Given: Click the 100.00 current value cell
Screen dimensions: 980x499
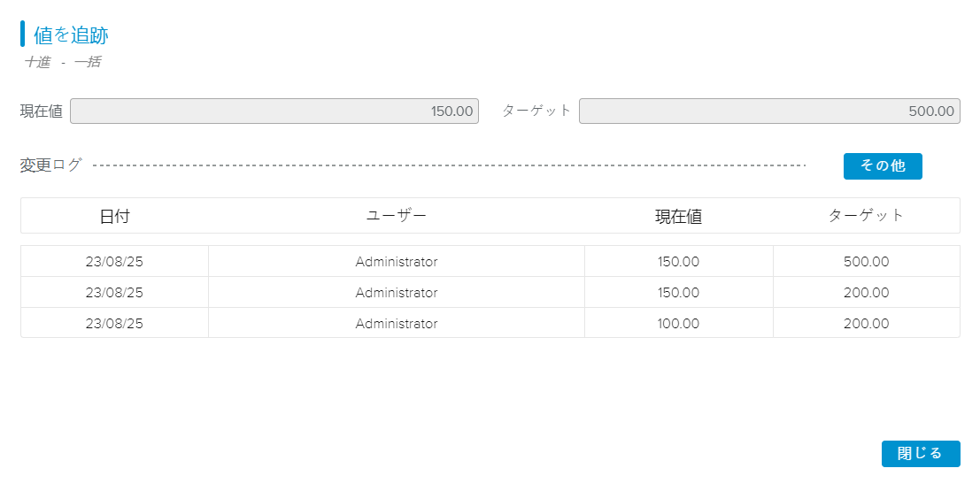Looking at the screenshot, I should (678, 324).
